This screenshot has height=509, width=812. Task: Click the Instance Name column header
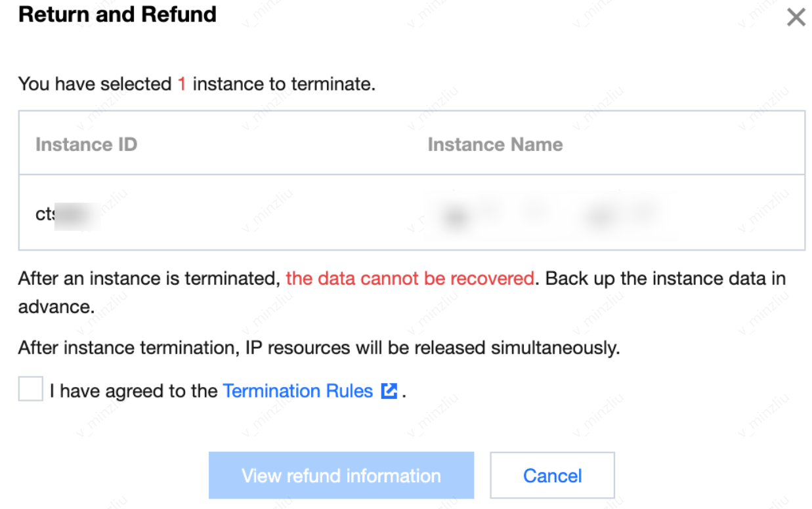495,144
